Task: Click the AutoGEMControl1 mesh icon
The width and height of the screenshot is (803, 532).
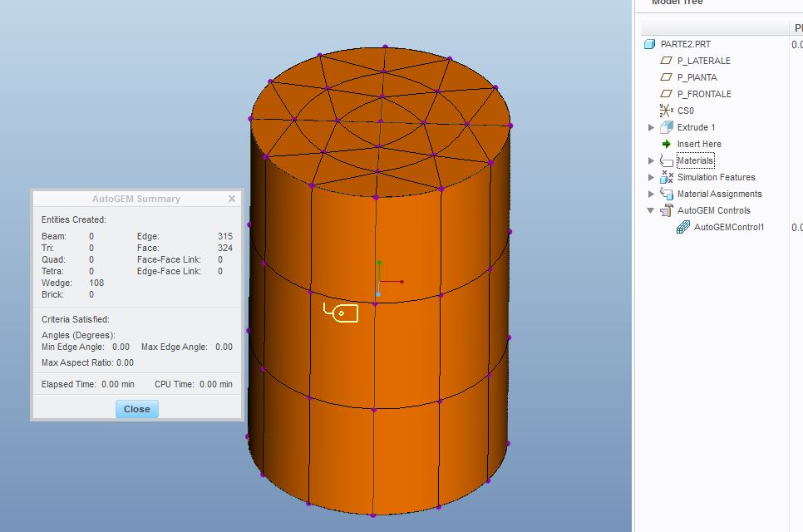Action: 683,227
